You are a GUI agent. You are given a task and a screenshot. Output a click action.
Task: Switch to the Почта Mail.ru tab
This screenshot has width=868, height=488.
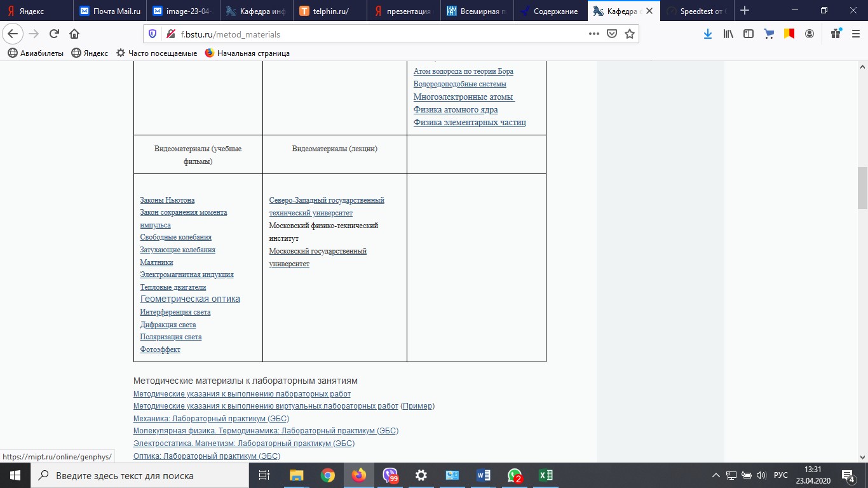point(111,11)
